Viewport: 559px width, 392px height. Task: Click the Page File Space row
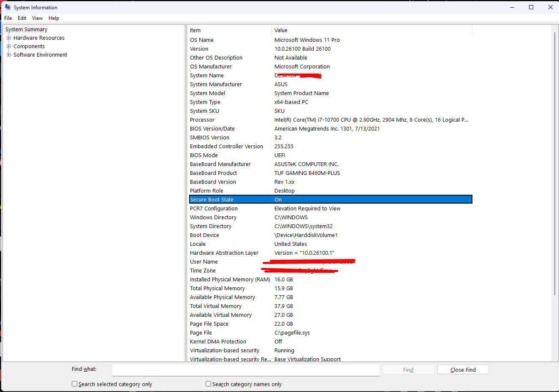[x=331, y=324]
